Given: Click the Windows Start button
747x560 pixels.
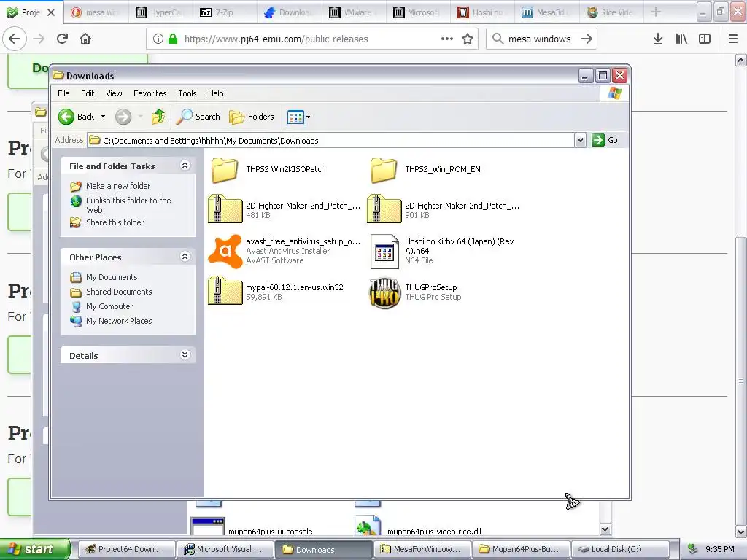Looking at the screenshot, I should (x=35, y=549).
